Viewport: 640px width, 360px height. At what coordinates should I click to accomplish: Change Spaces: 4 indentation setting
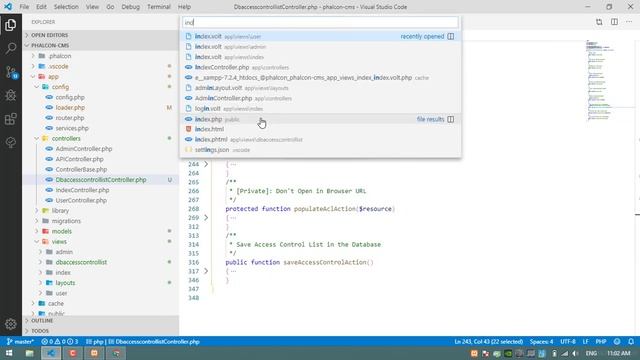pos(541,342)
